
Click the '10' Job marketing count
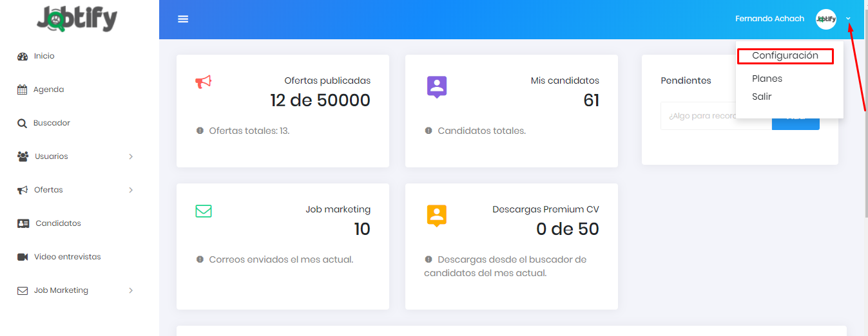(362, 229)
